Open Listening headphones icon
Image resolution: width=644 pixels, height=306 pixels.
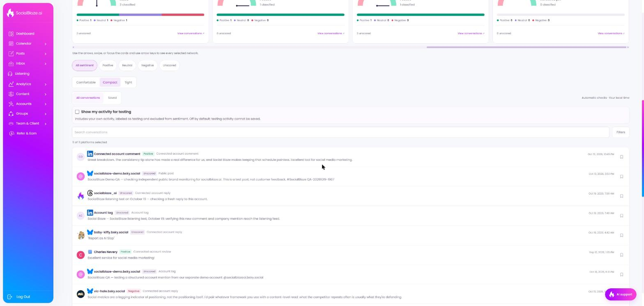[11, 74]
